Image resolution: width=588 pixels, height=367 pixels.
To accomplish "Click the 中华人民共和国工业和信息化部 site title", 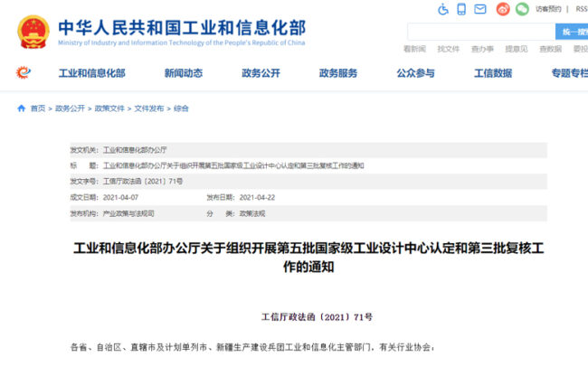I will tap(182, 28).
